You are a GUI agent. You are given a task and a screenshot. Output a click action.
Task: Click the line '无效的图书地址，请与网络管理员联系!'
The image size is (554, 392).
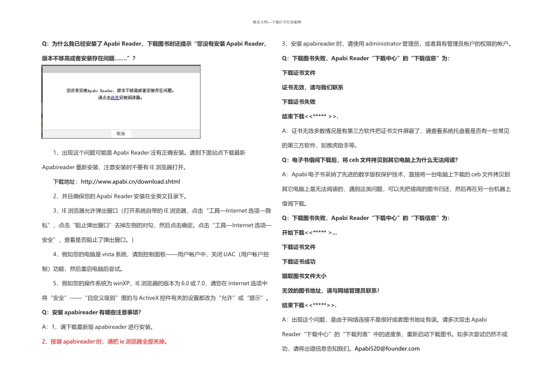click(330, 290)
